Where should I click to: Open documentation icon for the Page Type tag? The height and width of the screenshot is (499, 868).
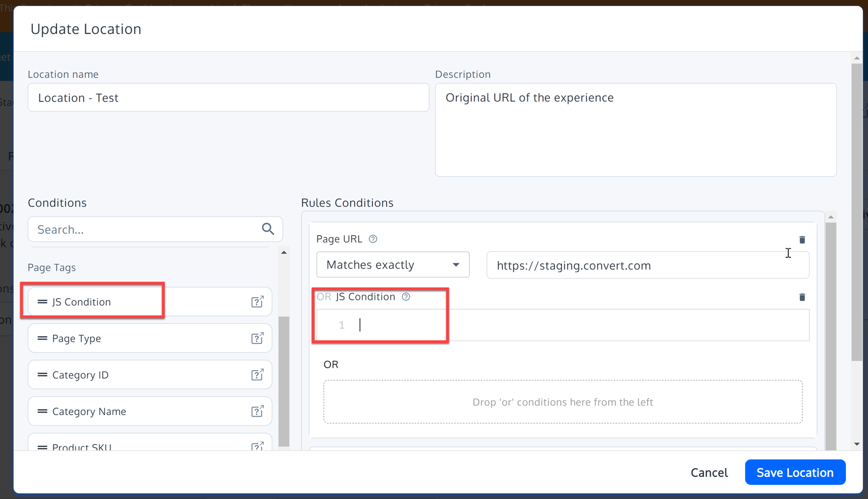[258, 338]
